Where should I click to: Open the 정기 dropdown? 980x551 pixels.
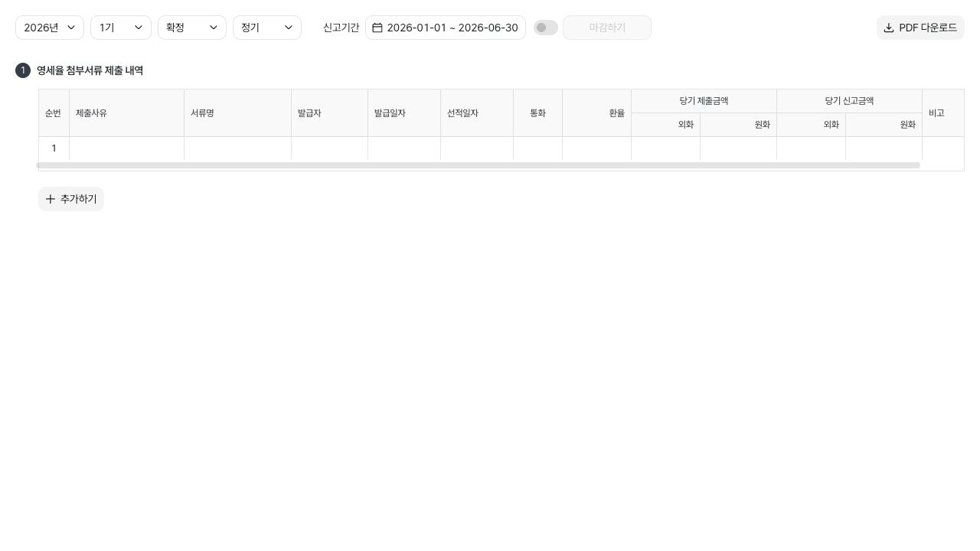tap(267, 28)
